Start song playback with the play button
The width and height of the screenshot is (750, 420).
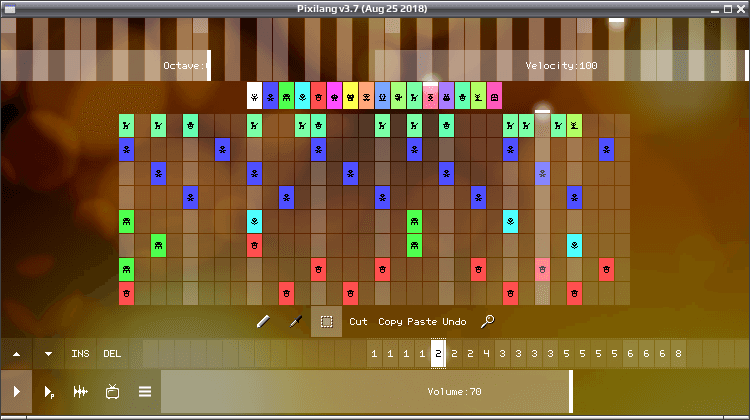pyautogui.click(x=16, y=392)
